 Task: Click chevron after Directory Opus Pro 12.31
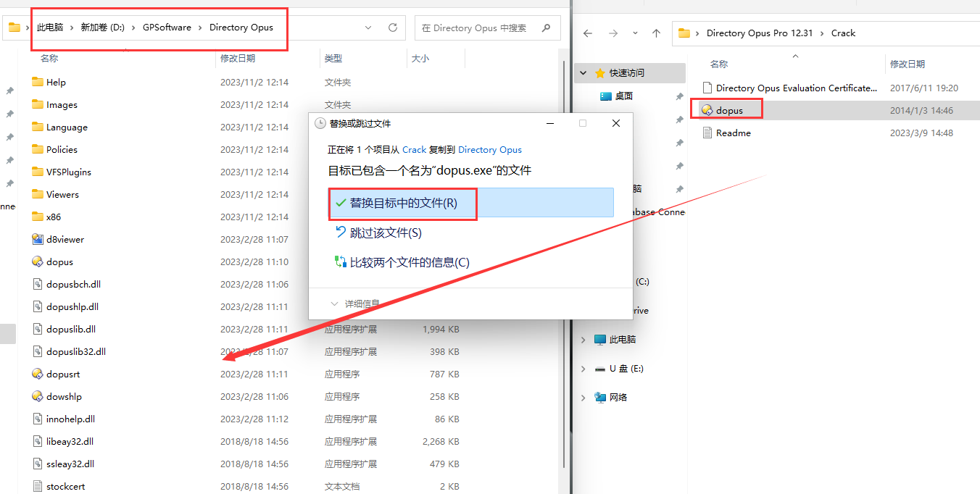[x=822, y=33]
